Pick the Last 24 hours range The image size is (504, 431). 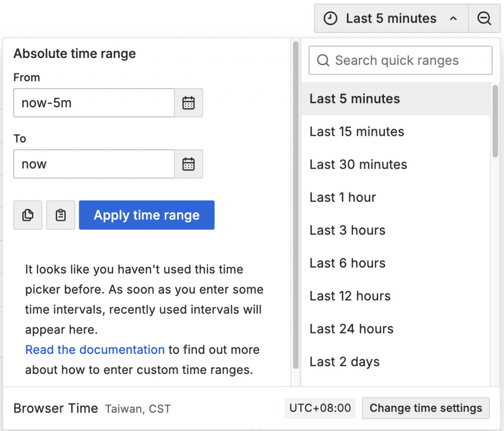click(351, 329)
